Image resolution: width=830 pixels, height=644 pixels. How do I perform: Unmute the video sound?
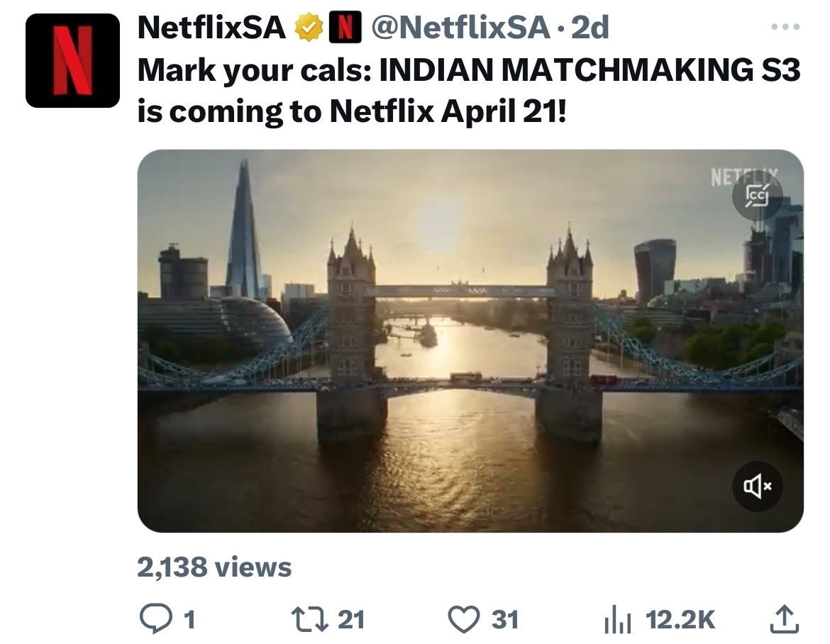pos(757,487)
